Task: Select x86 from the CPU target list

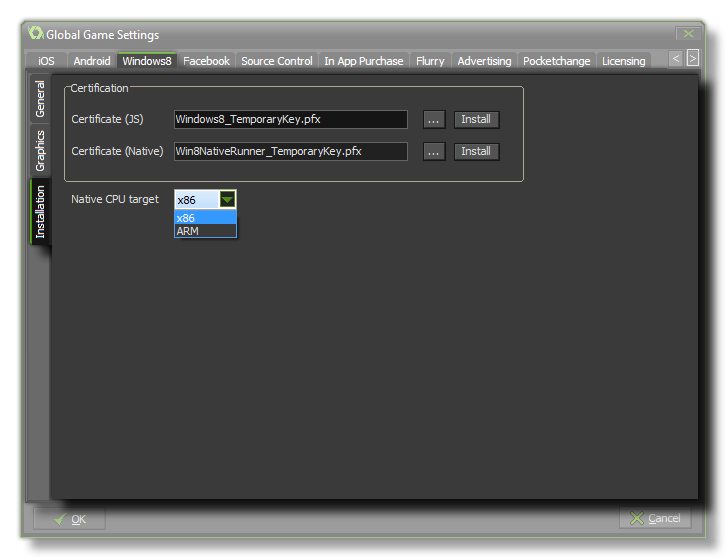Action: [205, 218]
